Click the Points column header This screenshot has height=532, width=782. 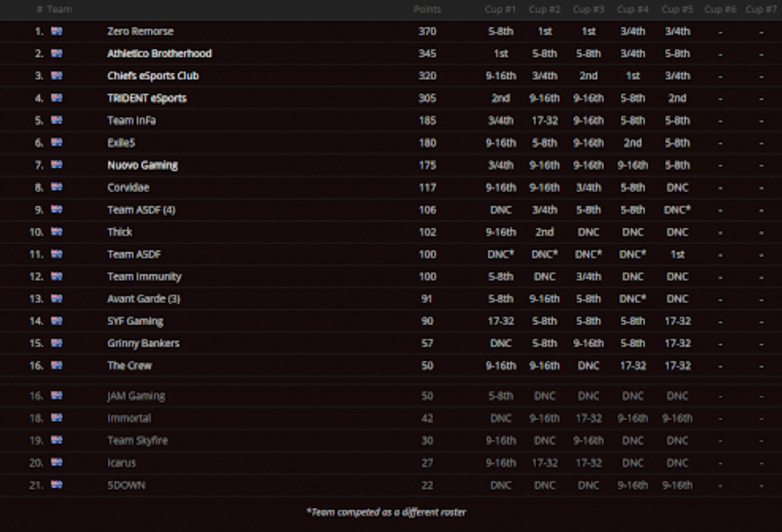click(427, 10)
